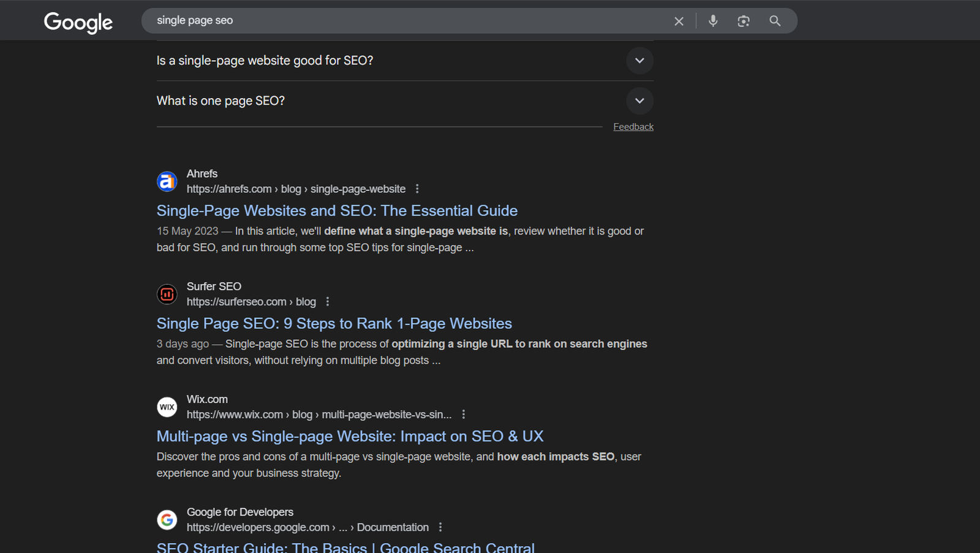Click the '15 May 2023' date text
Image resolution: width=980 pixels, height=553 pixels.
tap(187, 231)
